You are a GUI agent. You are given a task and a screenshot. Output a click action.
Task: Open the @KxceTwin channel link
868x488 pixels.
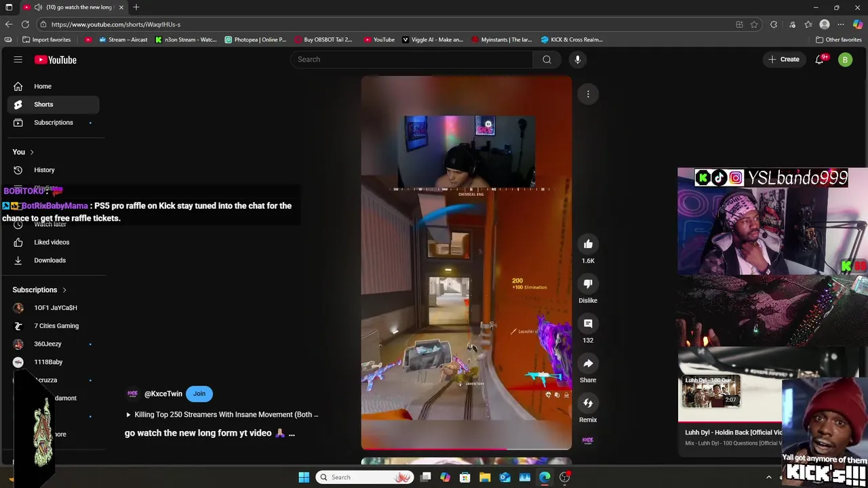163,394
